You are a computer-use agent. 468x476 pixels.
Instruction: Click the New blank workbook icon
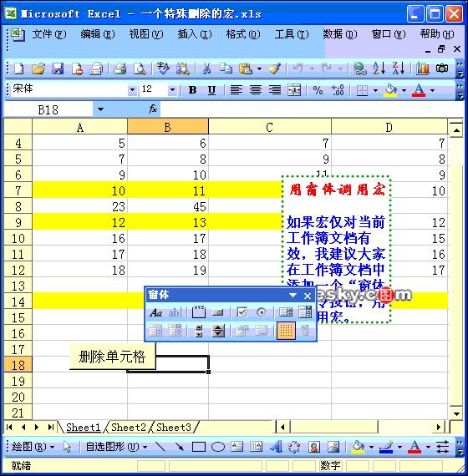(x=19, y=68)
